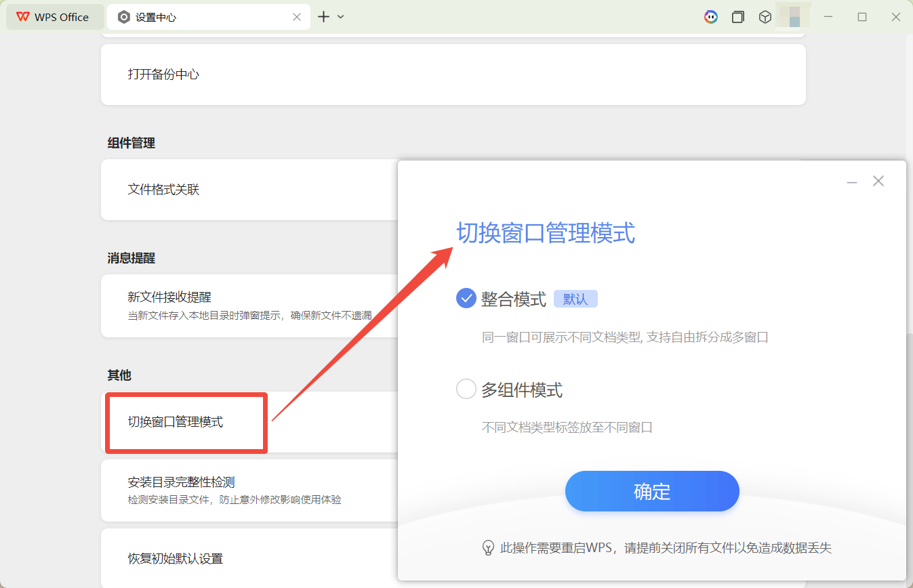The image size is (913, 588).
Task: Click the 检测安装目录文件 description text
Action: tap(235, 500)
